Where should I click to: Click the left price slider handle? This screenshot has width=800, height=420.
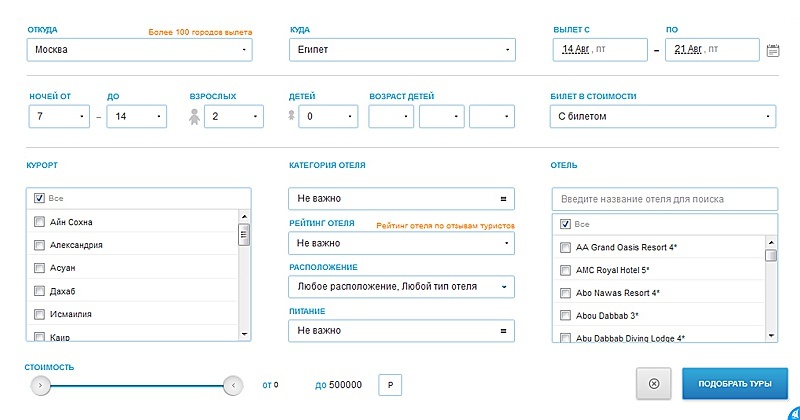tap(41, 385)
